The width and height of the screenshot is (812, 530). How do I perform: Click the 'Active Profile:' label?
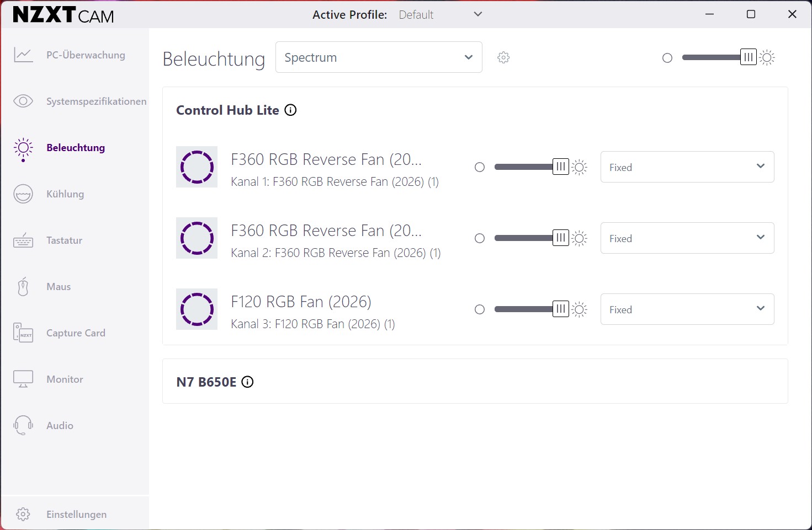pyautogui.click(x=350, y=15)
